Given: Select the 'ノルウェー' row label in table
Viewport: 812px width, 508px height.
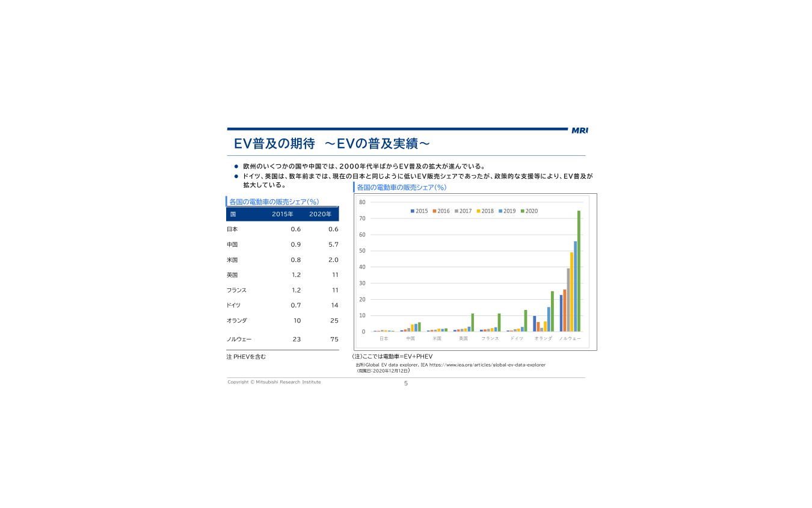Looking at the screenshot, I should pos(239,339).
